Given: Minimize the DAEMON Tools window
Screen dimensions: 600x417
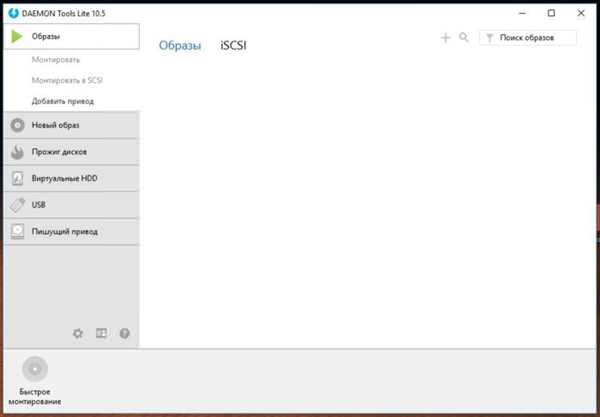Looking at the screenshot, I should tap(522, 13).
